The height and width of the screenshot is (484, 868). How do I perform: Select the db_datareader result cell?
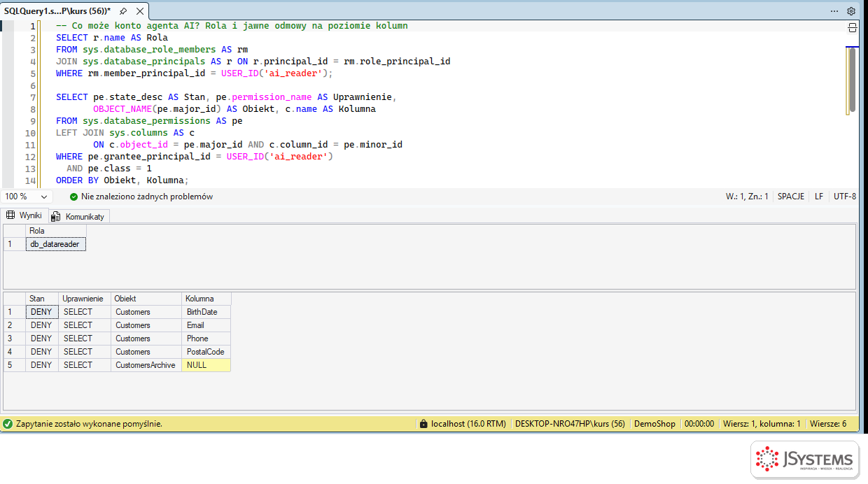[55, 244]
